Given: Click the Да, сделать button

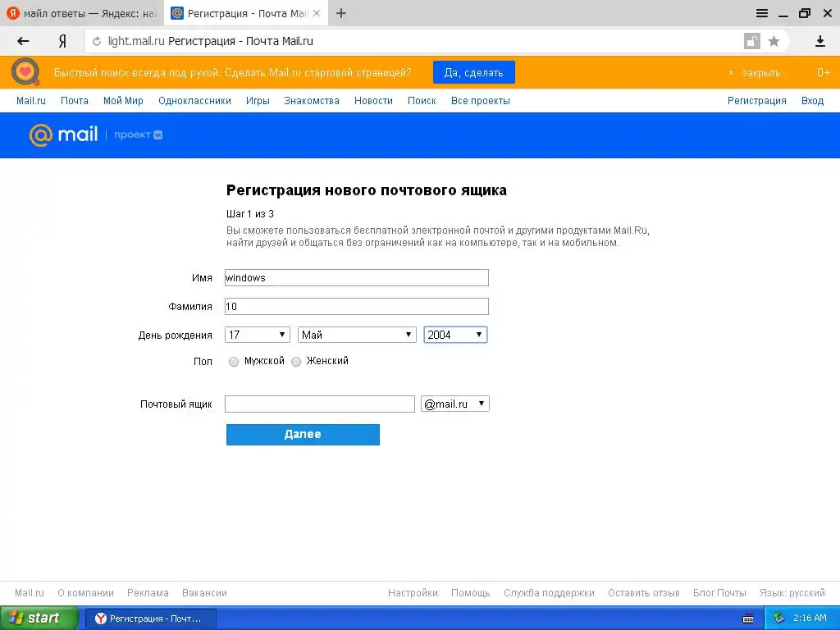Looking at the screenshot, I should coord(473,72).
